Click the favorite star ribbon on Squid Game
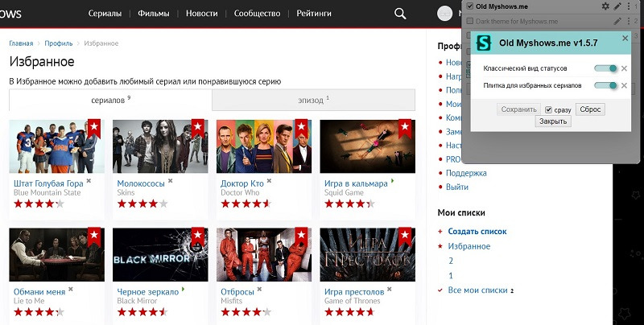Screen dimensions: 644x325 405,129
